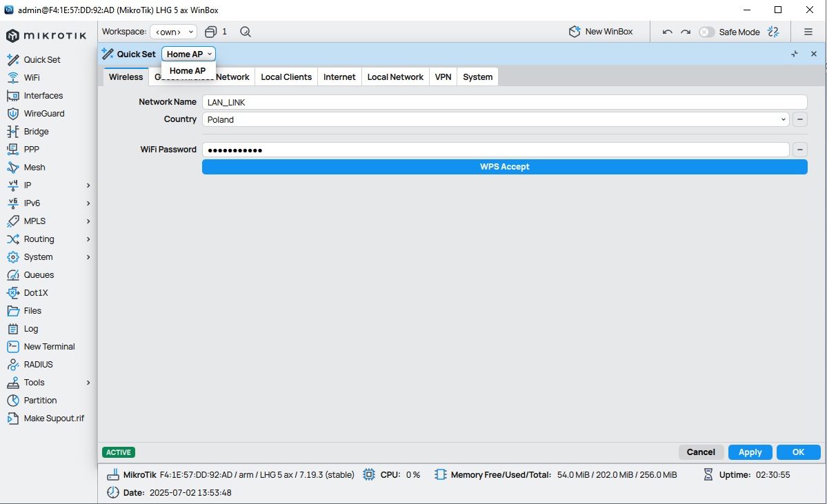
Task: Switch to the Internet tab
Action: coord(339,77)
